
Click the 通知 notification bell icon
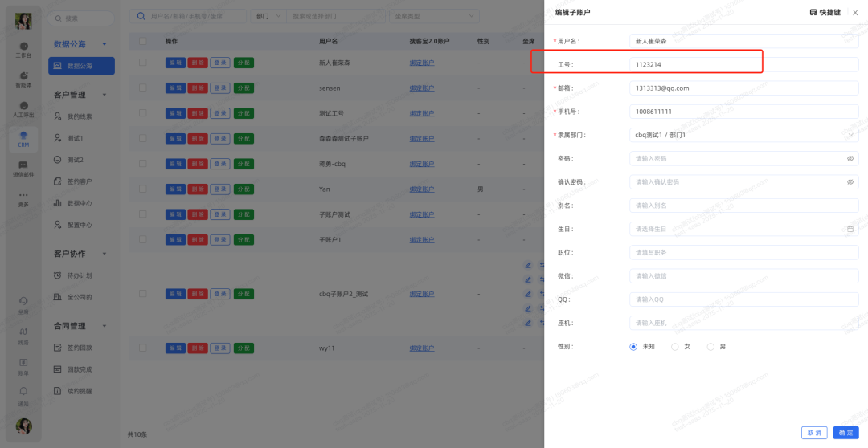tap(24, 393)
